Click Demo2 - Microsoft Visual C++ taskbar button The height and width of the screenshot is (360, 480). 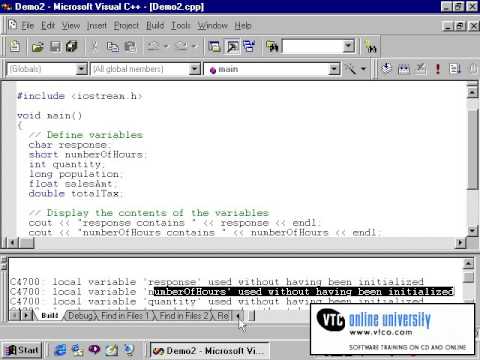[x=209, y=351]
